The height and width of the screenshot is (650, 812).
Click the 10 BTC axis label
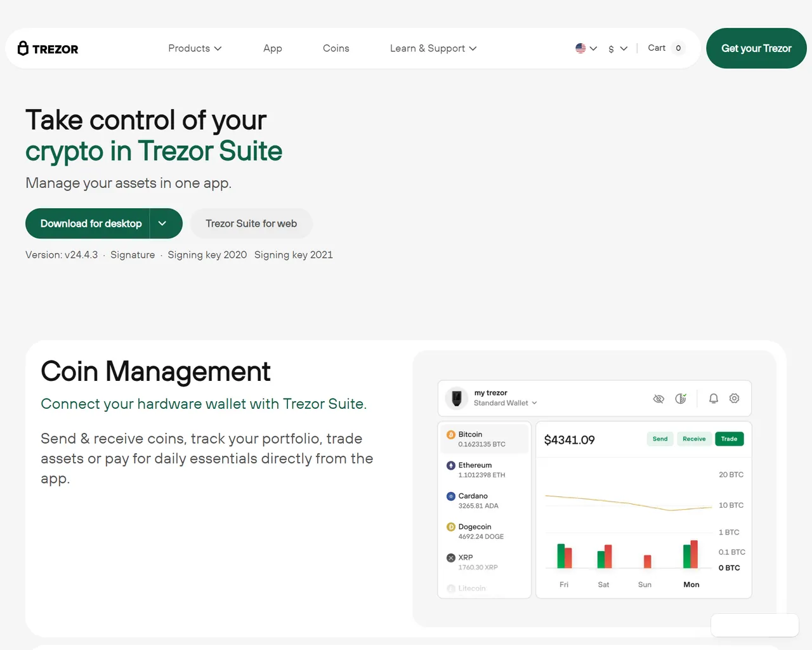coord(731,505)
